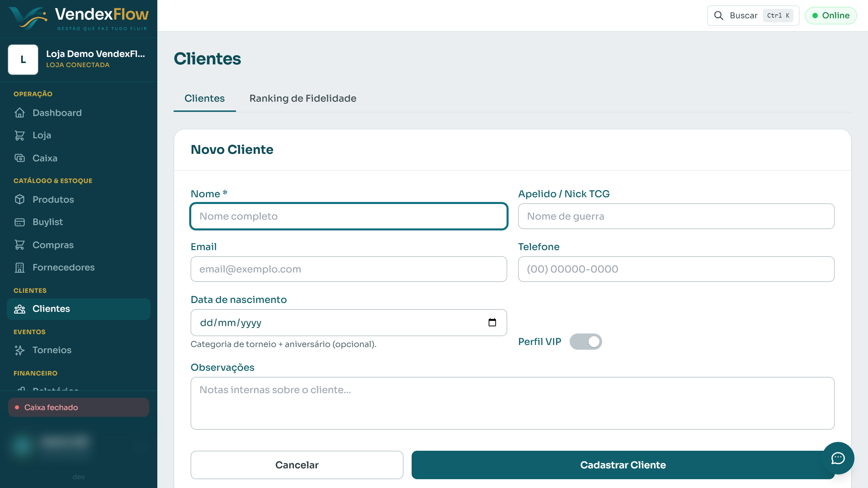Go to Dashboard in sidebar
Viewport: 868px width, 488px height.
click(x=79, y=113)
